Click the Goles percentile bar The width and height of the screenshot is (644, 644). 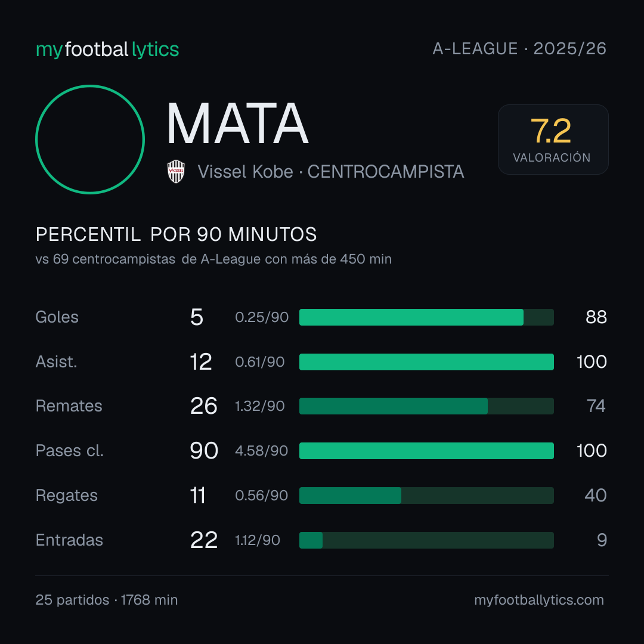426,317
